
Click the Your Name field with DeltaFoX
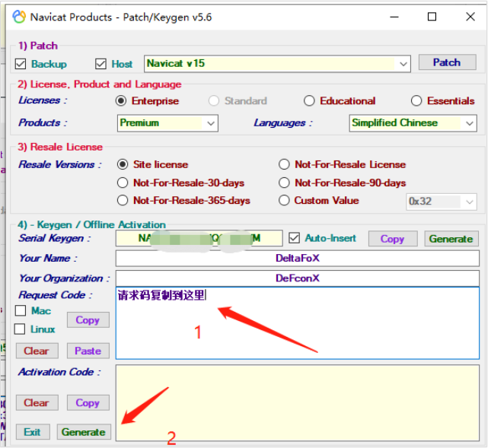tap(298, 259)
